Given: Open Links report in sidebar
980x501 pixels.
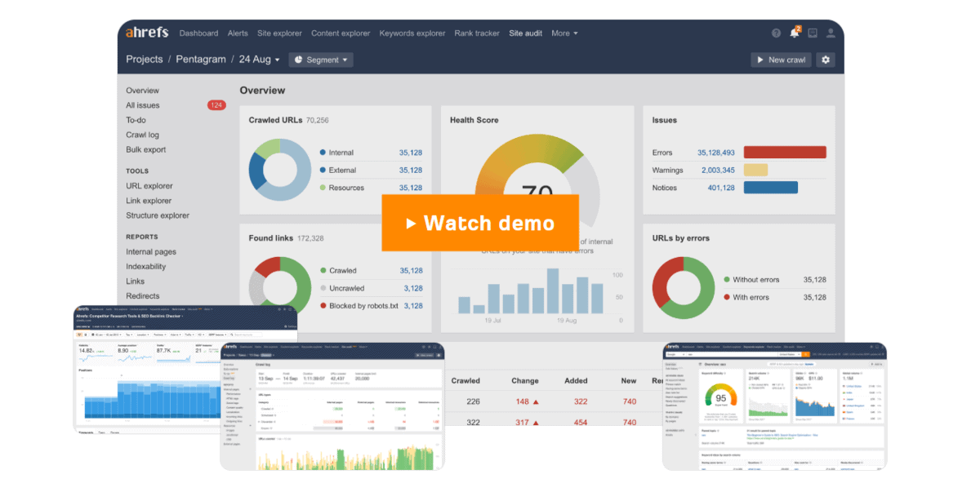Looking at the screenshot, I should (x=135, y=282).
